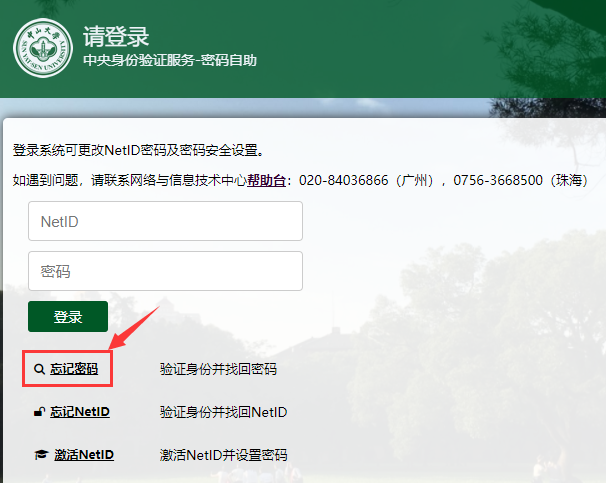
Task: Click the graduation cap icon beside 激活NetID
Action: [x=41, y=455]
